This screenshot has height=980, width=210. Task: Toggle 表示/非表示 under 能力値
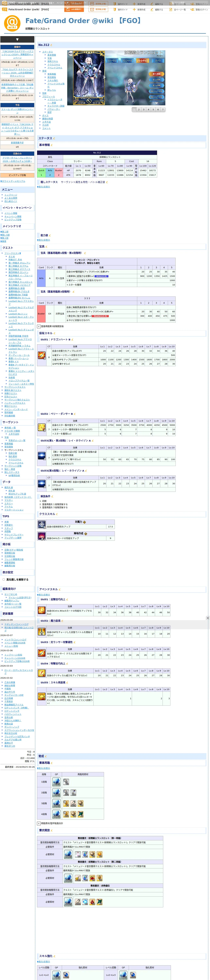tap(44, 240)
